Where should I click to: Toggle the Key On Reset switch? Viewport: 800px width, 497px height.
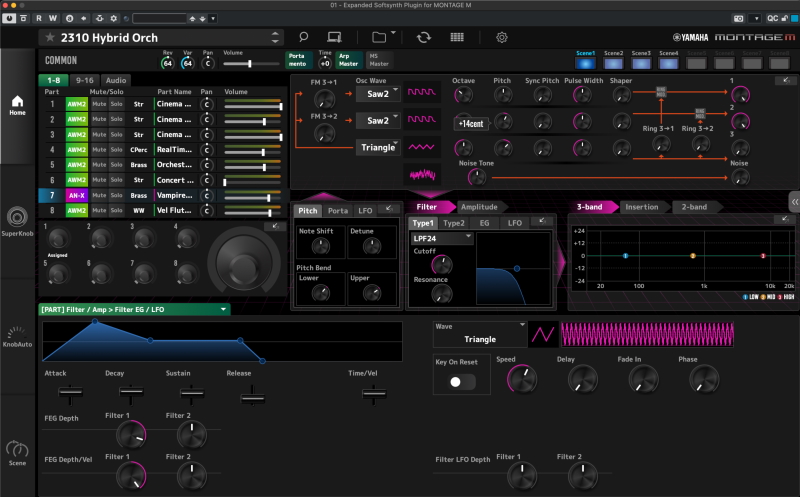462,382
